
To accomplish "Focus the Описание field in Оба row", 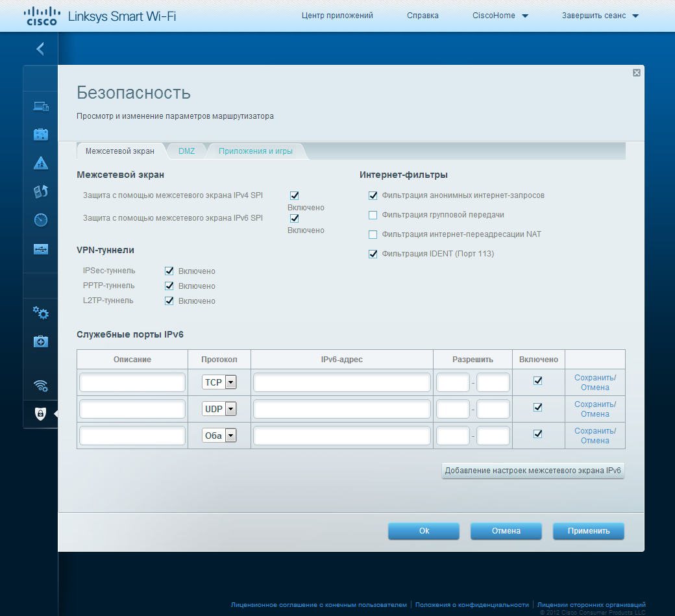I will click(x=132, y=436).
